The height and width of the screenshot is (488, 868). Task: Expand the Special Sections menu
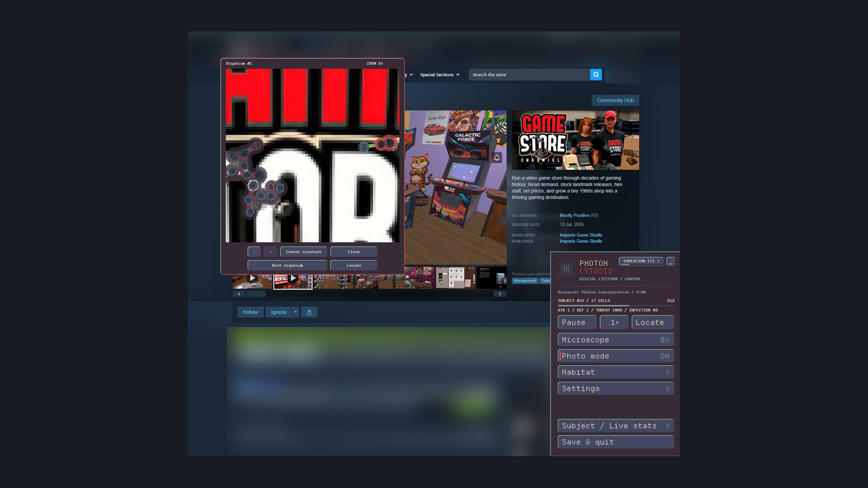pyautogui.click(x=439, y=75)
